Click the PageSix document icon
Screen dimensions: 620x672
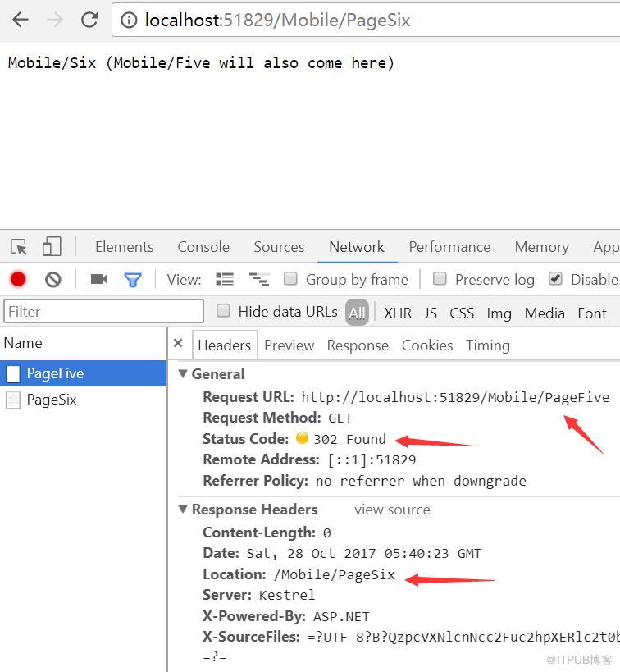tap(13, 400)
